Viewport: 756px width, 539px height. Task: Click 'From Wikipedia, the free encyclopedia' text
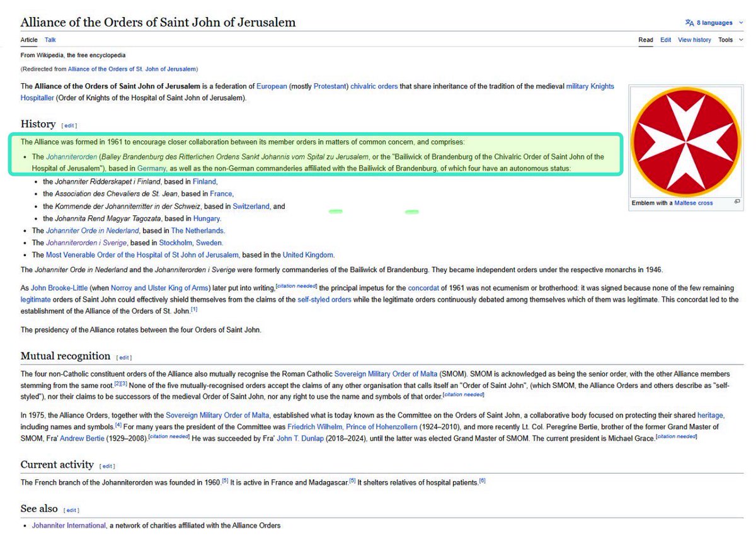point(72,55)
